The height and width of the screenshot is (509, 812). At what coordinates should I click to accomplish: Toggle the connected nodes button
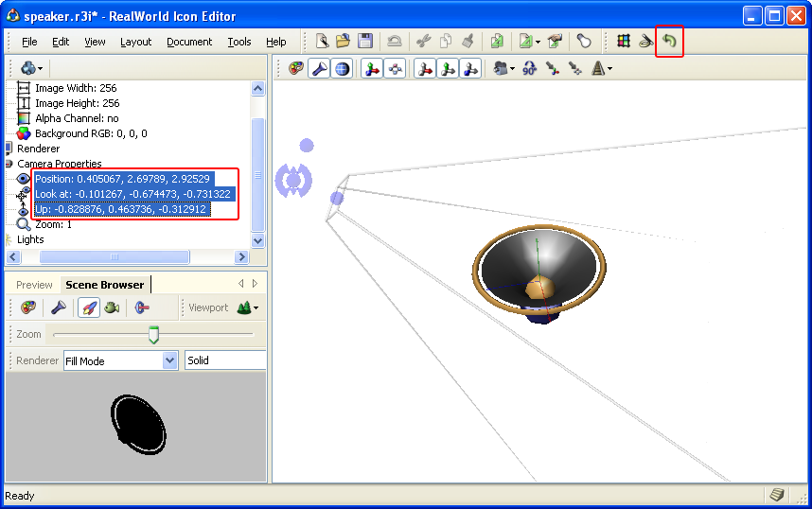(x=395, y=68)
